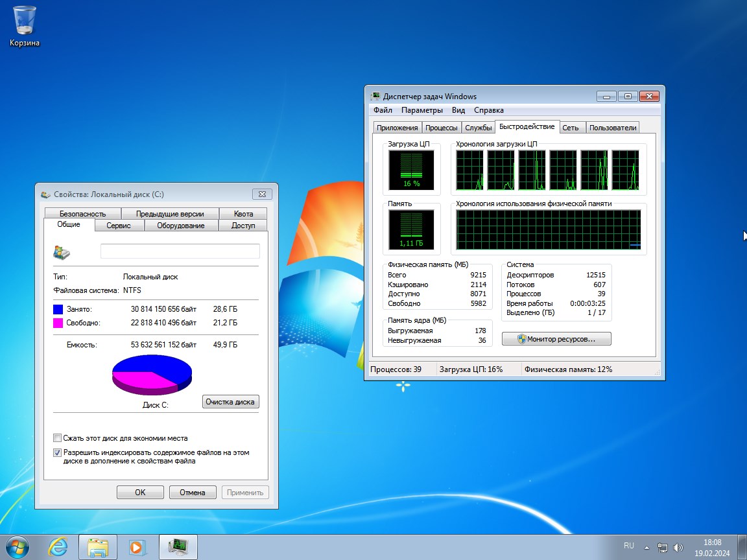This screenshot has width=747, height=560.
Task: Open the network tray icon
Action: point(662,547)
